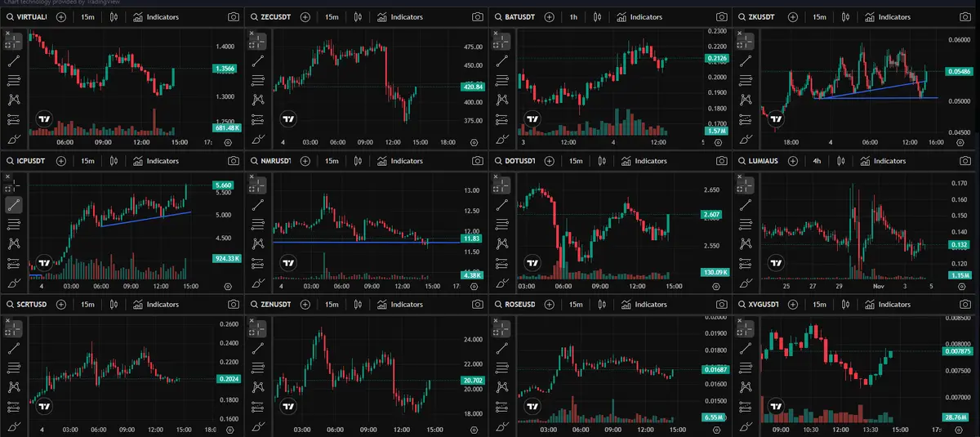This screenshot has width=980, height=437.
Task: Pick the Fib retracement tool on LUMIA chart
Action: [x=746, y=224]
